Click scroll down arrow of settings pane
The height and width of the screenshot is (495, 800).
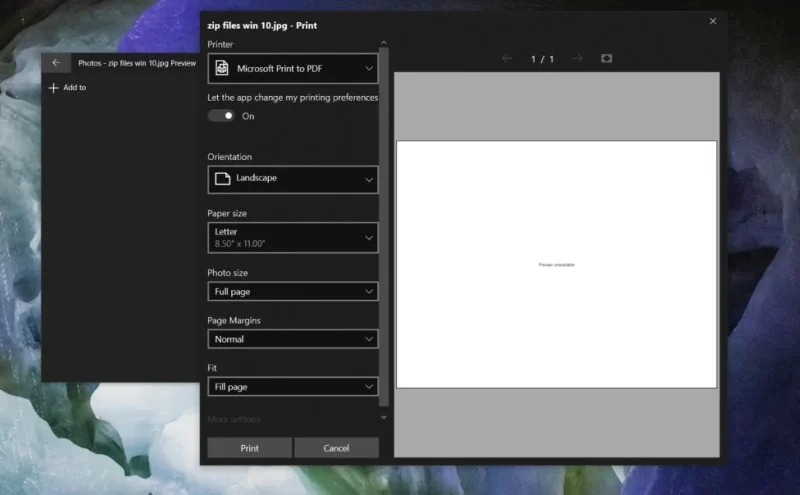click(x=384, y=417)
